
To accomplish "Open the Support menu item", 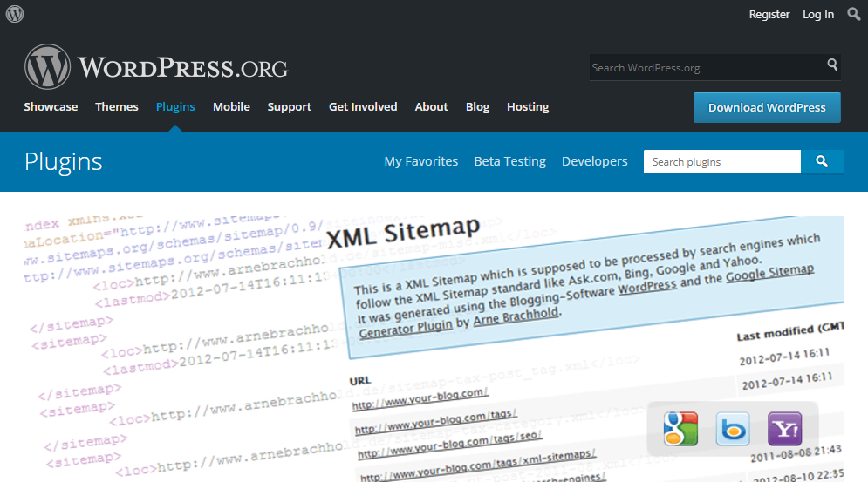I will tap(290, 106).
